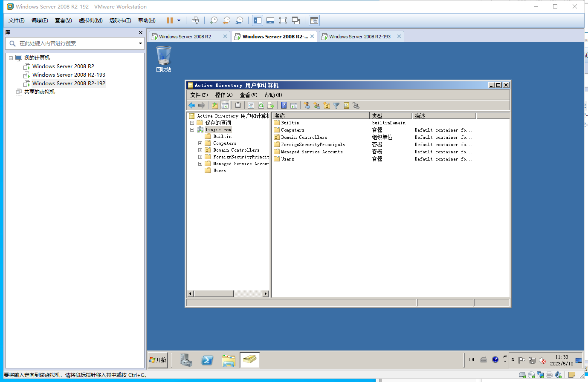Screen dimensions: 588x382
Task: Toggle the VMware thumbnail bar button
Action: (270, 20)
